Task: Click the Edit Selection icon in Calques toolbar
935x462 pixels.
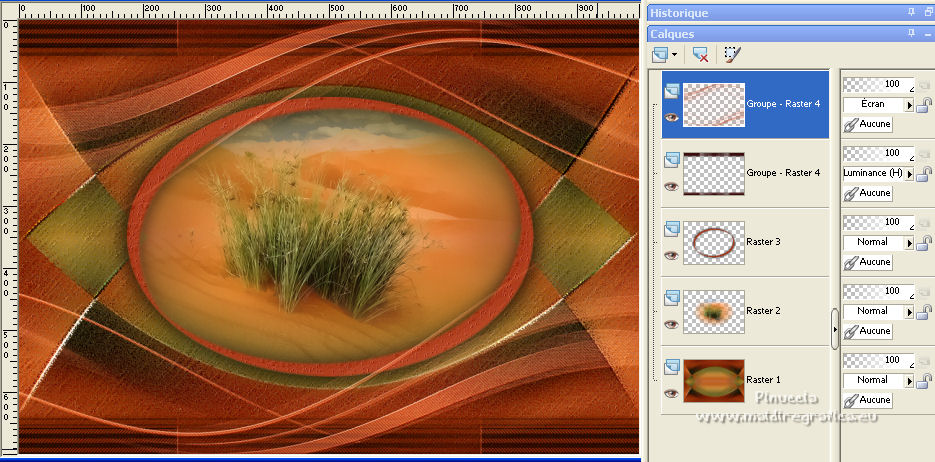Action: [x=732, y=54]
